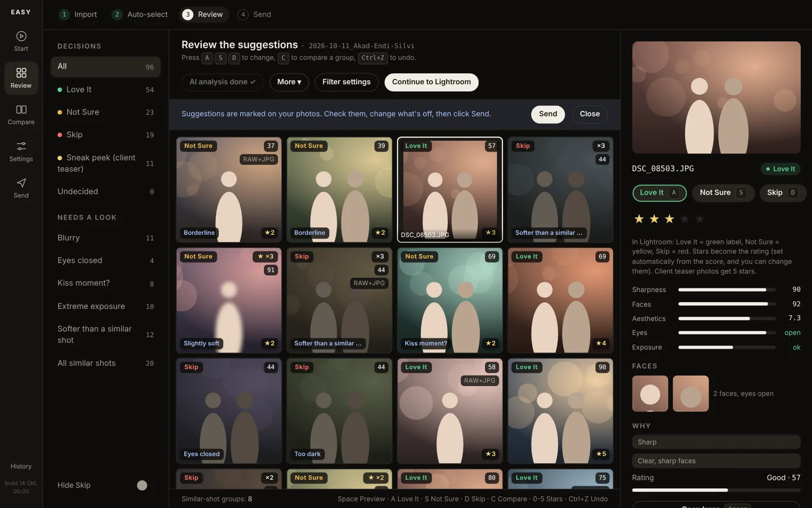
Task: Show Softer than a similar shot photos
Action: [x=106, y=334]
